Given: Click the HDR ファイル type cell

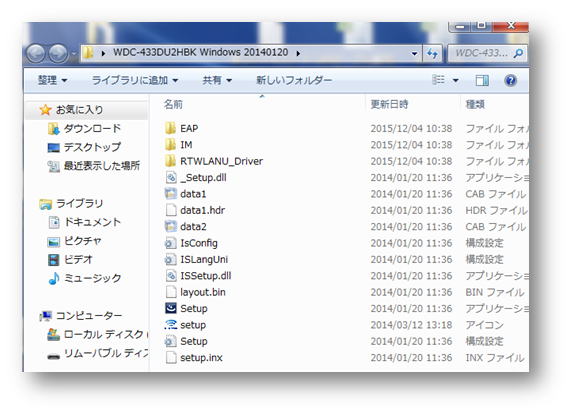Looking at the screenshot, I should (496, 210).
